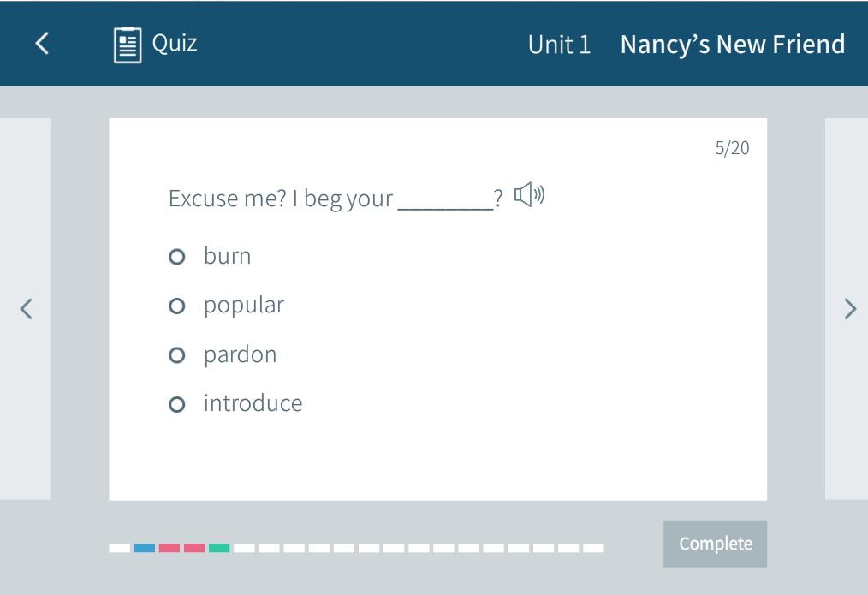Go to next question with right chevron
This screenshot has width=868, height=595.
[849, 309]
